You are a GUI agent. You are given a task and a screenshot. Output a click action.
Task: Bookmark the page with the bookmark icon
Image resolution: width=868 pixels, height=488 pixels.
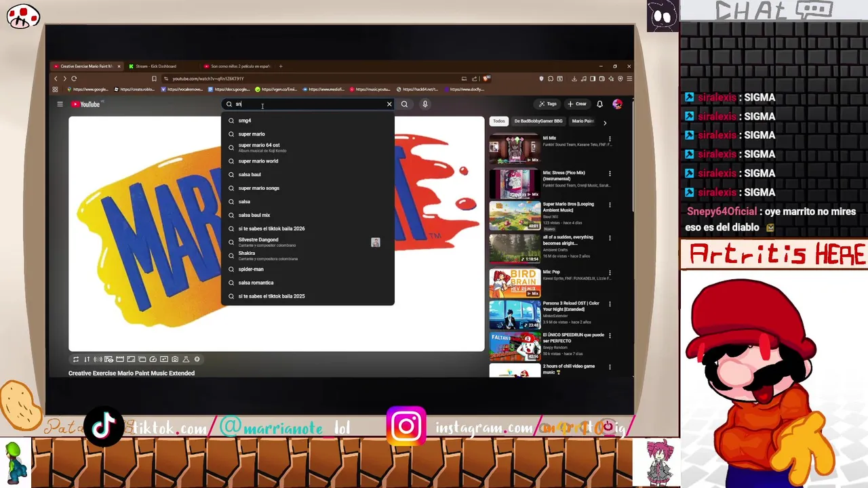(x=154, y=79)
